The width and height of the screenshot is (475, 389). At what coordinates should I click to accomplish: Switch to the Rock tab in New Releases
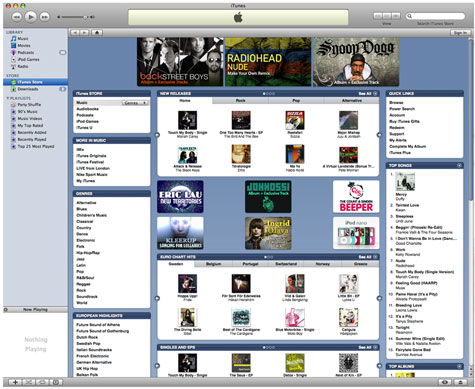pos(240,100)
